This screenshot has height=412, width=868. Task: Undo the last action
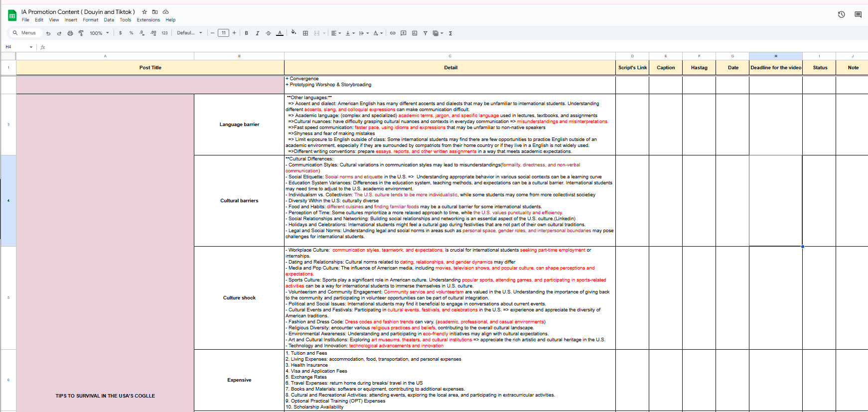(x=48, y=33)
